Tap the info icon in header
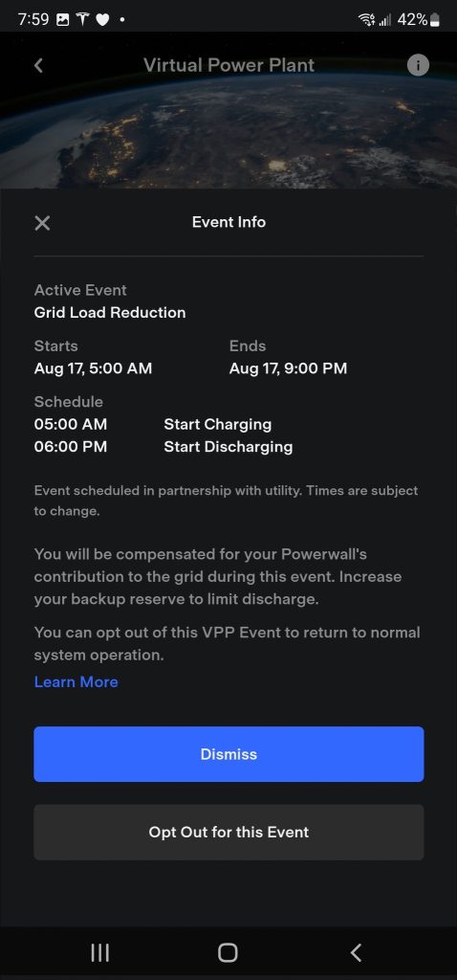This screenshot has width=457, height=980. pos(419,65)
